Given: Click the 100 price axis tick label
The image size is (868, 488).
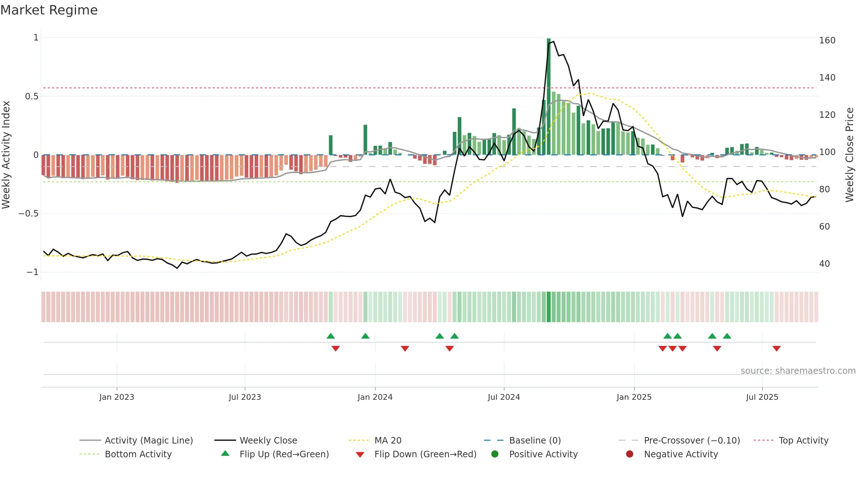Looking at the screenshot, I should [x=827, y=152].
